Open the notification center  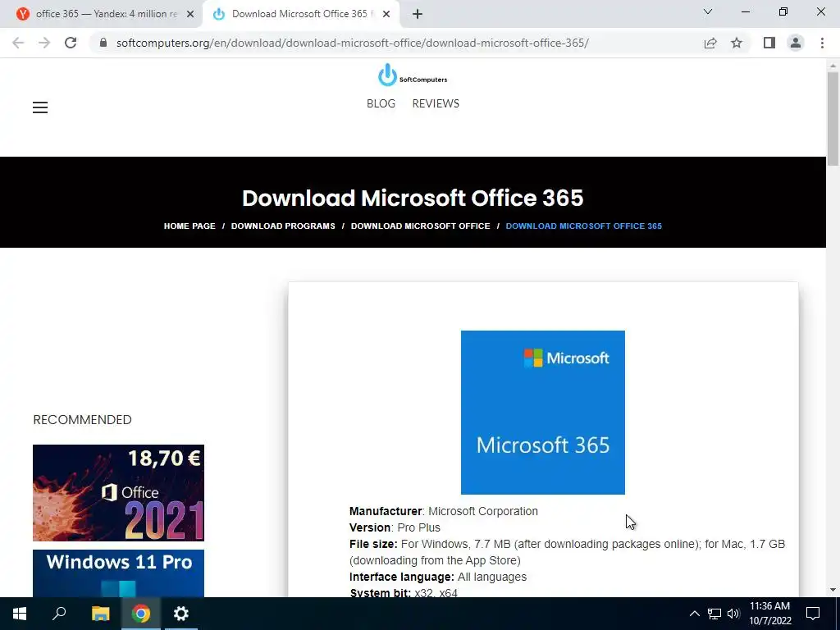[x=813, y=614]
